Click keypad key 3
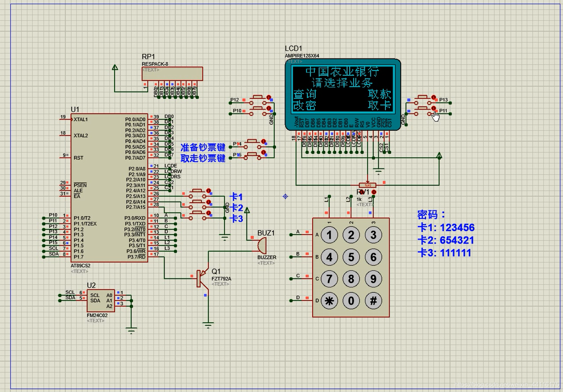This screenshot has width=563, height=392. coord(373,235)
